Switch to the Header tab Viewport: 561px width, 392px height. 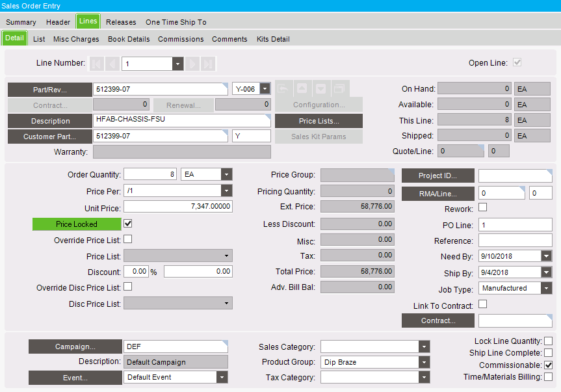click(x=58, y=22)
